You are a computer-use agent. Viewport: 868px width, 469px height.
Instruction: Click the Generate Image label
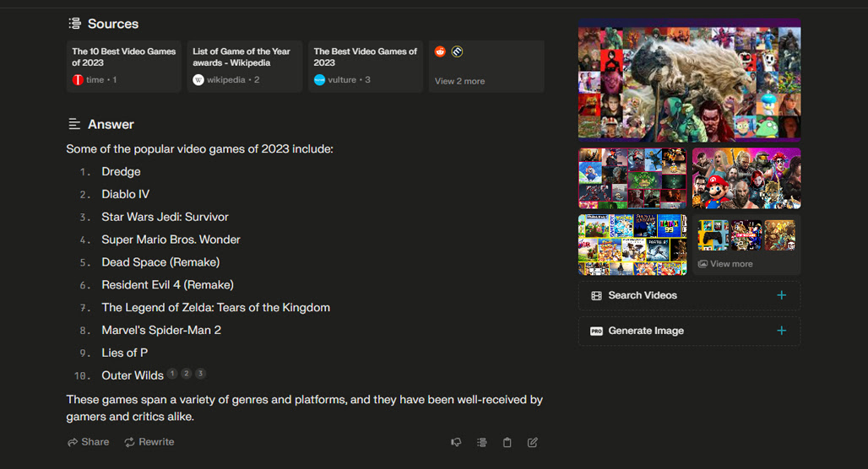(646, 331)
